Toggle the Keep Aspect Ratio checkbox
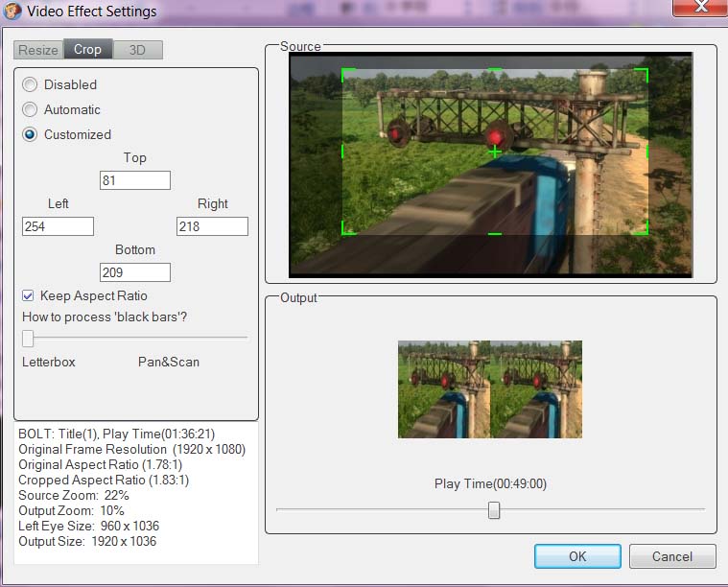Viewport: 728px width, 587px height. coord(28,295)
